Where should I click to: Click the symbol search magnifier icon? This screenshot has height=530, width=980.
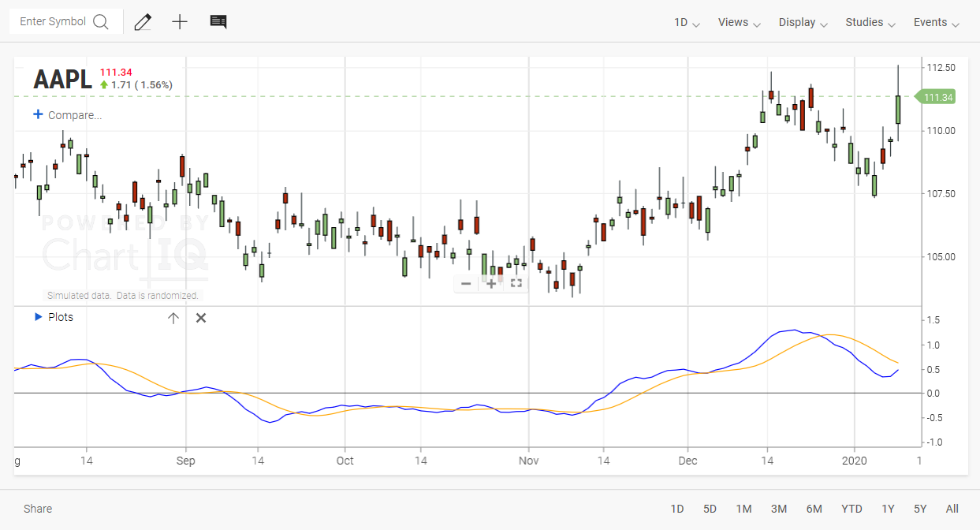click(101, 22)
